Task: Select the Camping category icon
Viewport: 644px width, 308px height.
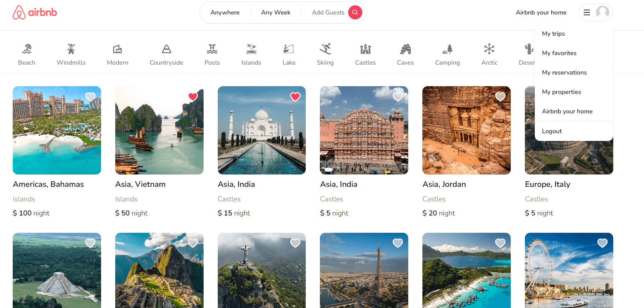Action: [x=447, y=49]
